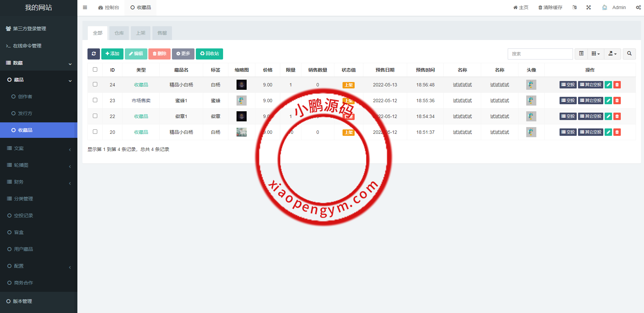Click the 上架 status badge on row 24
Screen dimensions: 644x313
click(348, 85)
